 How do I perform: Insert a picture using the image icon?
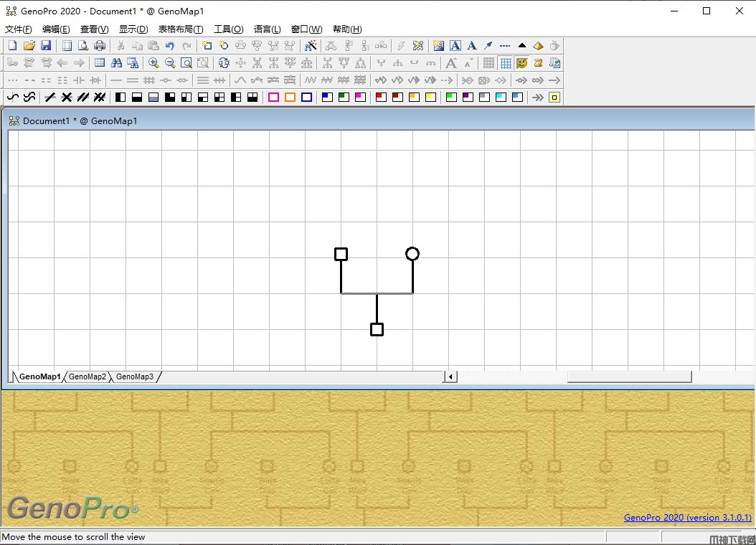point(438,46)
